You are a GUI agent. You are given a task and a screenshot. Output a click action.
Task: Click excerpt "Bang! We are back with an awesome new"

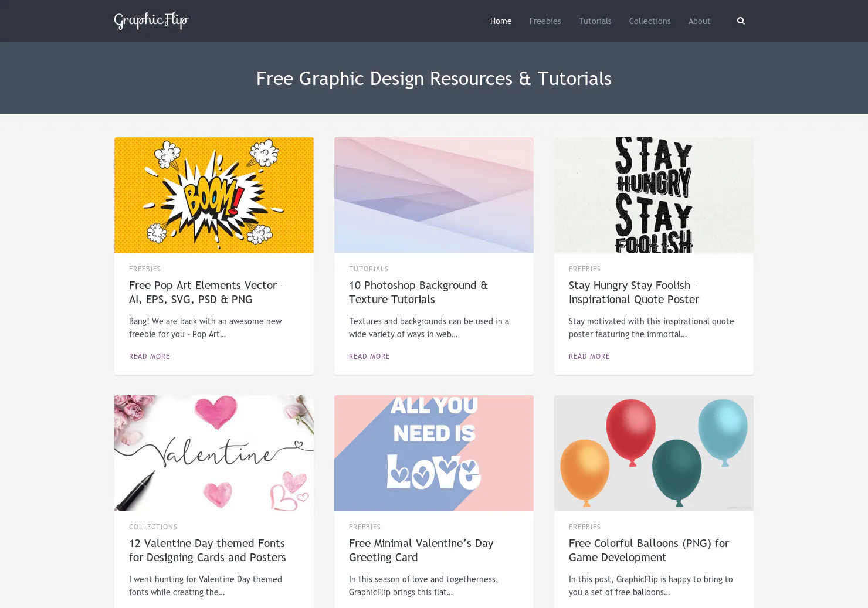tap(205, 321)
